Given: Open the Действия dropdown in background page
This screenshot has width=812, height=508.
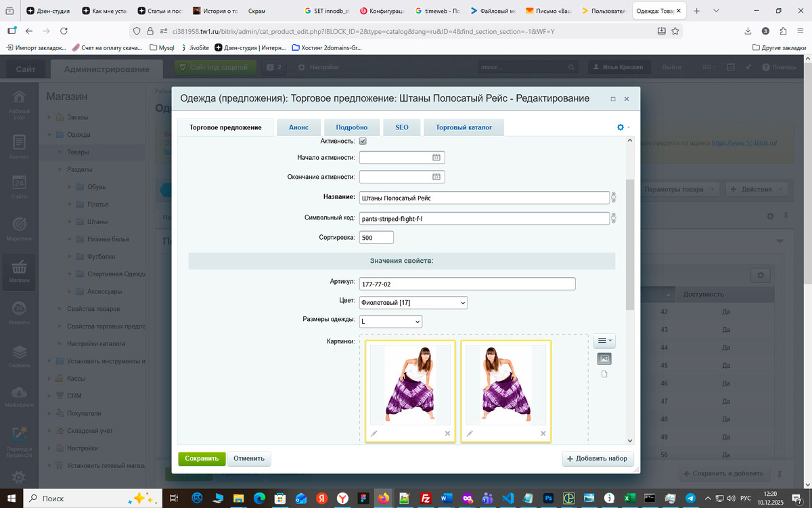Looking at the screenshot, I should [x=756, y=189].
